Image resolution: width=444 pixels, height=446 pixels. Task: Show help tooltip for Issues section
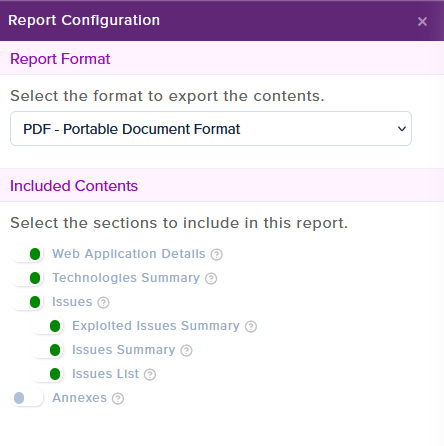click(103, 303)
